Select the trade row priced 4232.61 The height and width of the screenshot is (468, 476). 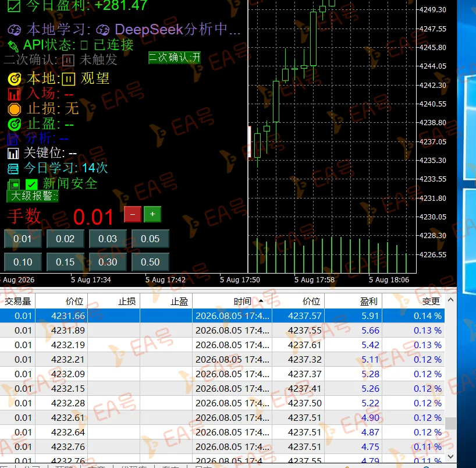tap(222, 417)
